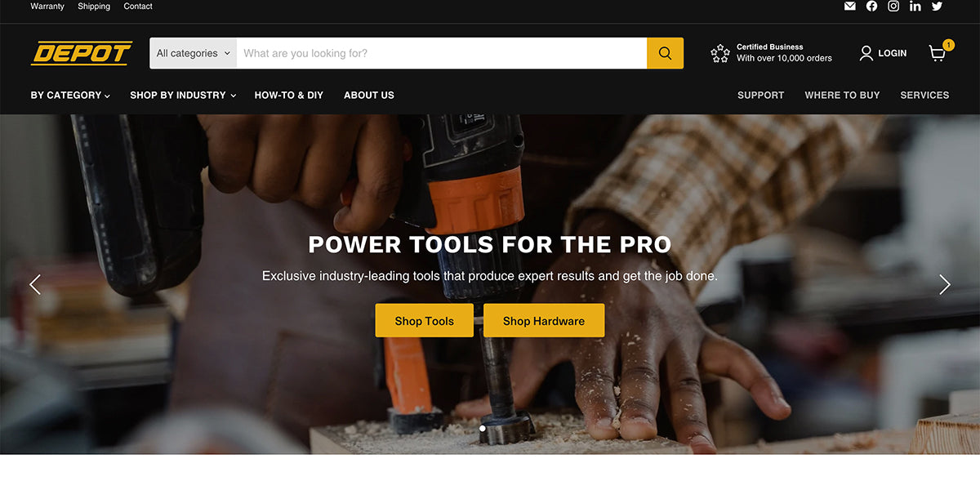
Task: Click the email envelope icon
Action: pyautogui.click(x=850, y=6)
